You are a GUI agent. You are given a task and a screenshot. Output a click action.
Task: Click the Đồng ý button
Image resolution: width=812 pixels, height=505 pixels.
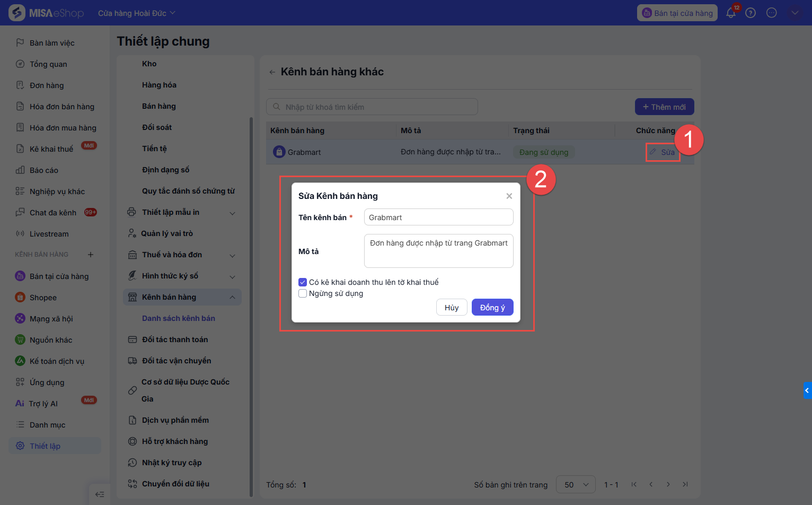(492, 308)
